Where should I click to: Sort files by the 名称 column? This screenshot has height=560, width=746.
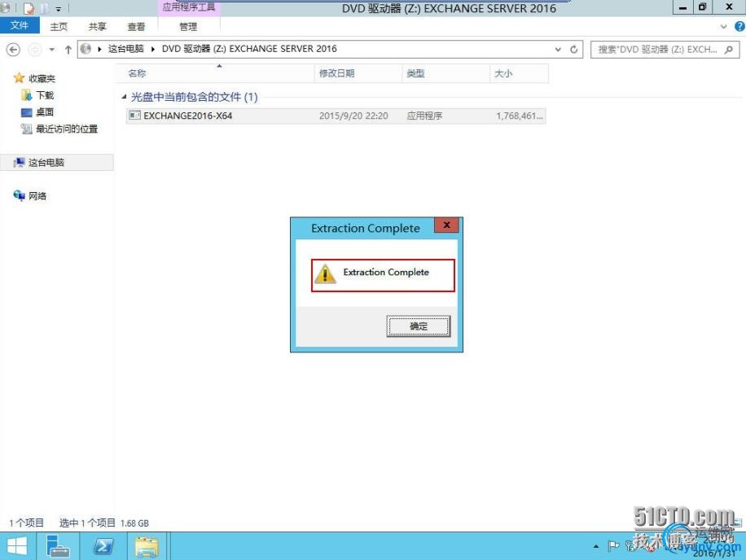[x=215, y=73]
